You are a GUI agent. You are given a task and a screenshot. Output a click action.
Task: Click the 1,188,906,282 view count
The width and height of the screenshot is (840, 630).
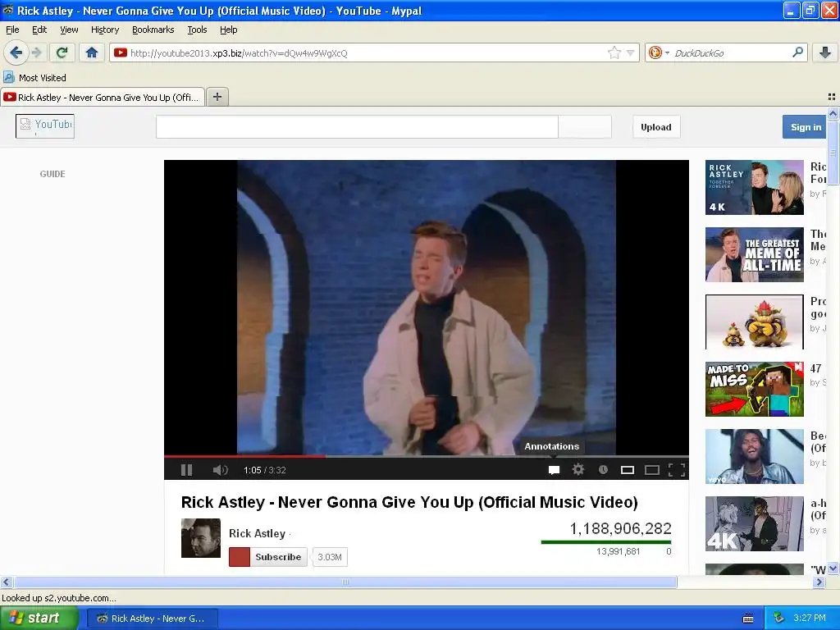tap(620, 529)
